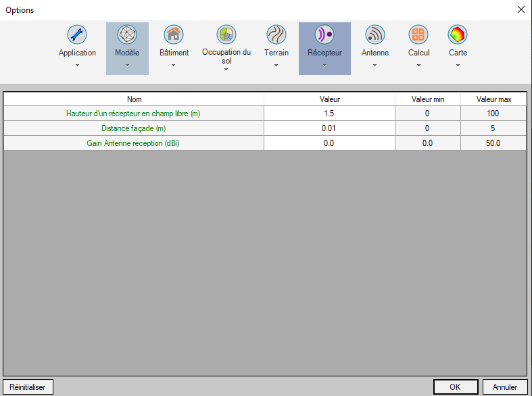Expand the Modèle dropdown arrow
Viewport: 532px width, 396px height.
pos(127,65)
